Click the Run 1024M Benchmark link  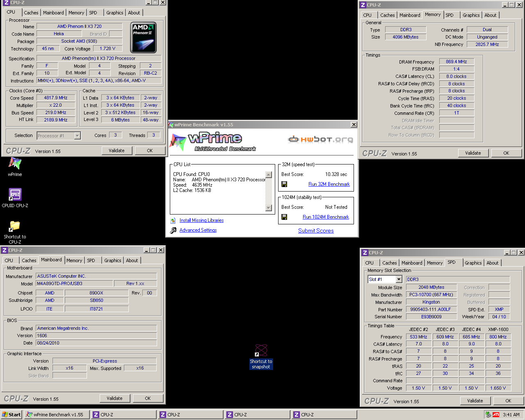click(x=326, y=217)
